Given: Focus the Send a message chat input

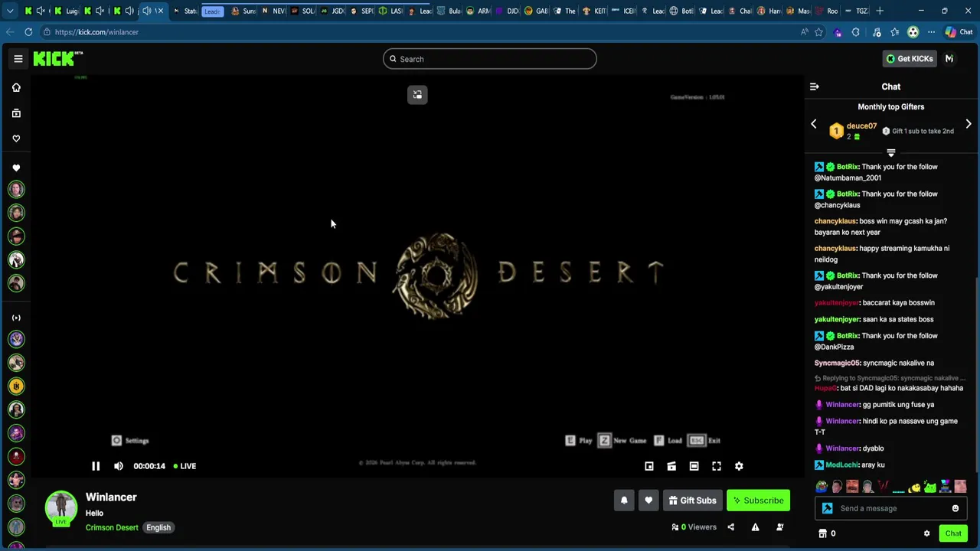Looking at the screenshot, I should [x=891, y=508].
